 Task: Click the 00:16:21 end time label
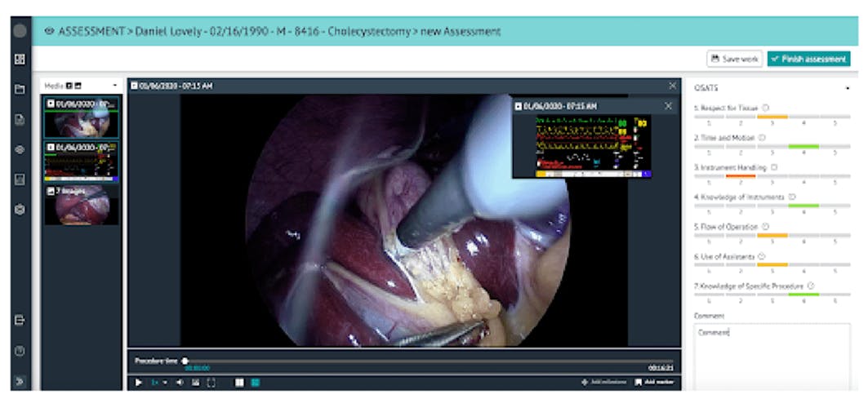(x=661, y=368)
